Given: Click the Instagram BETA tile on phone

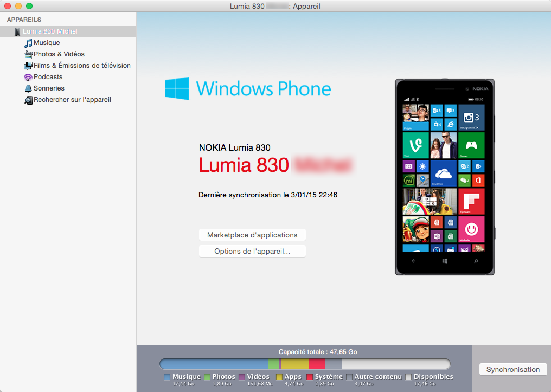Looking at the screenshot, I should tap(471, 117).
